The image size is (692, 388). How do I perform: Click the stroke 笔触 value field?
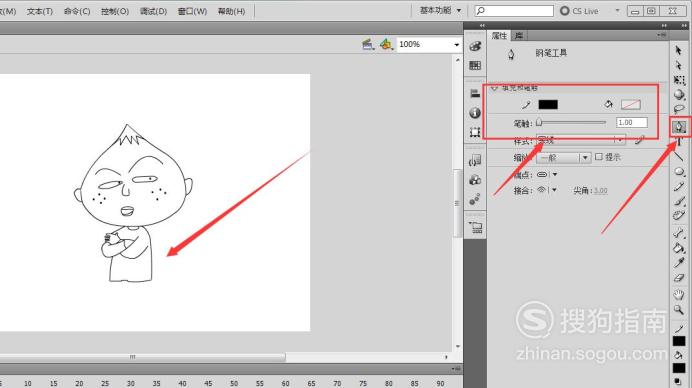(632, 122)
